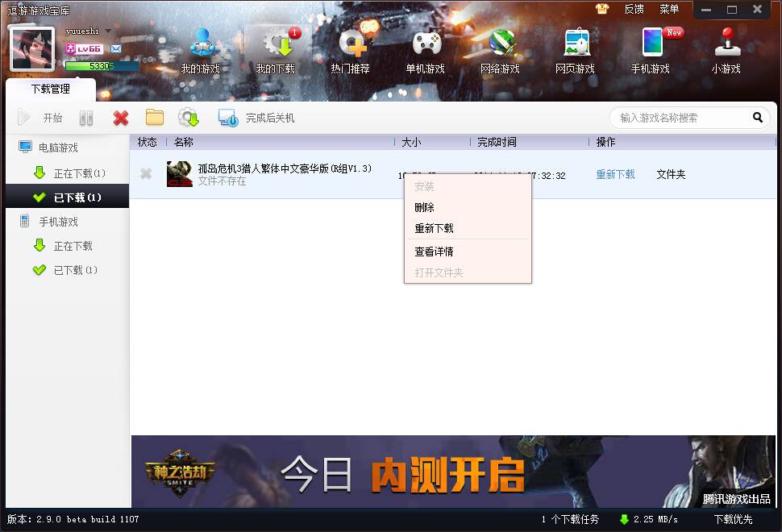Click the red X delete toolbar icon

[121, 118]
